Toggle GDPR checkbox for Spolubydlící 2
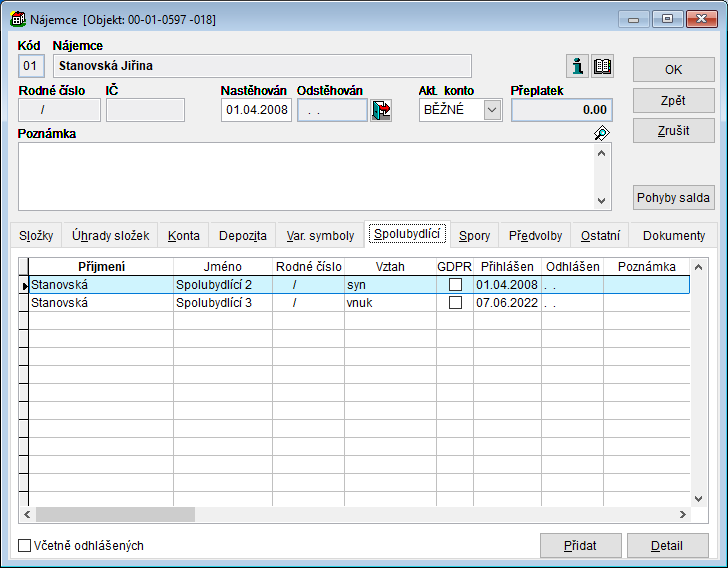The width and height of the screenshot is (728, 568). pyautogui.click(x=455, y=285)
